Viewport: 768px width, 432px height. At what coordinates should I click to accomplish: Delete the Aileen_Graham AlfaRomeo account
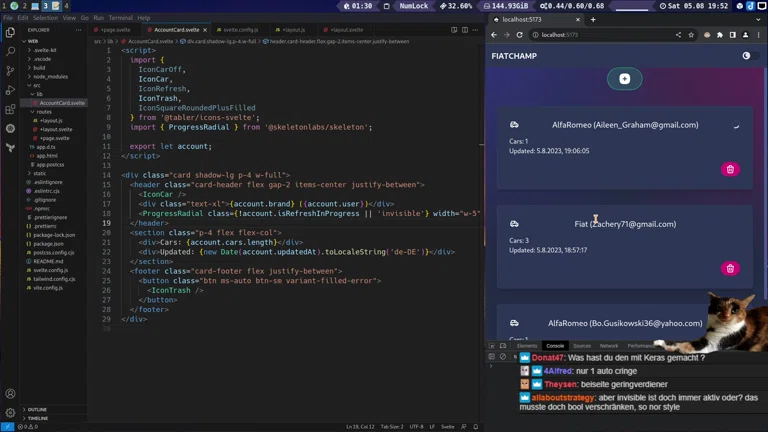(730, 169)
